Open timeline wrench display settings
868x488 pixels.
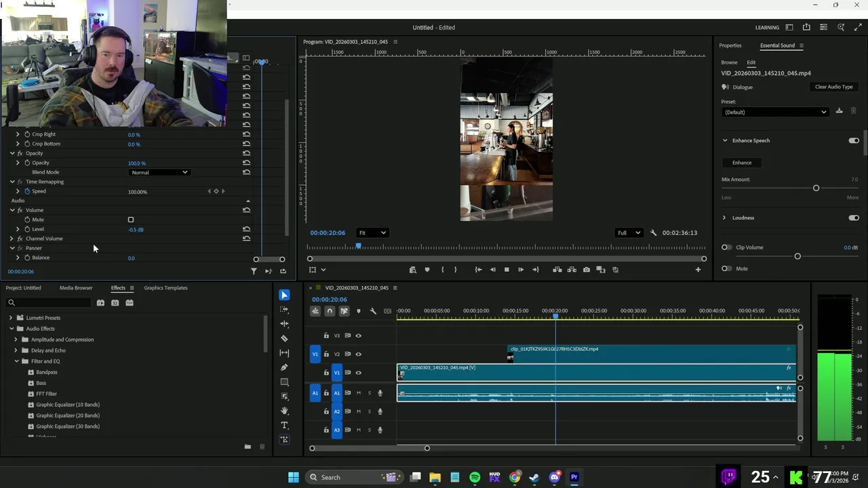pyautogui.click(x=373, y=311)
